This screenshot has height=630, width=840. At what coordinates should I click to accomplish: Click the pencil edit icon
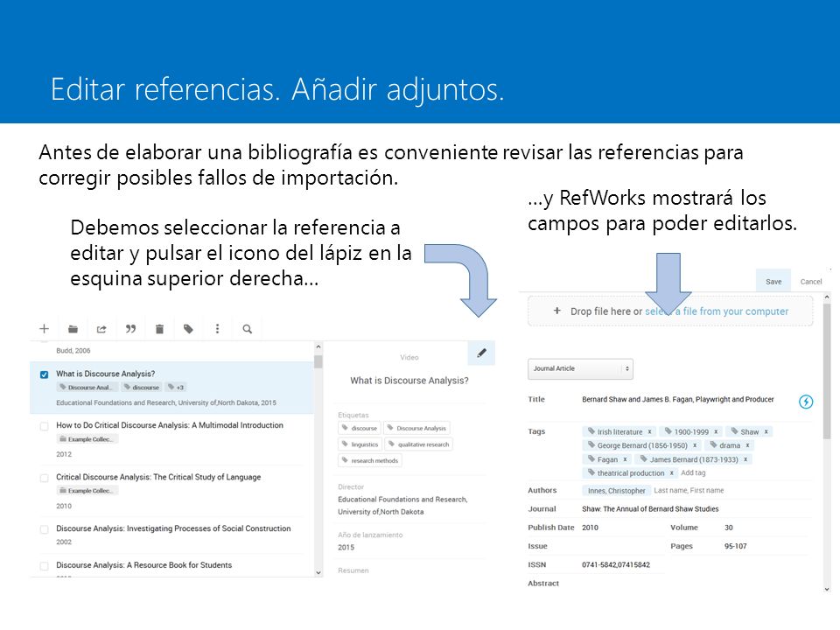pyautogui.click(x=481, y=353)
